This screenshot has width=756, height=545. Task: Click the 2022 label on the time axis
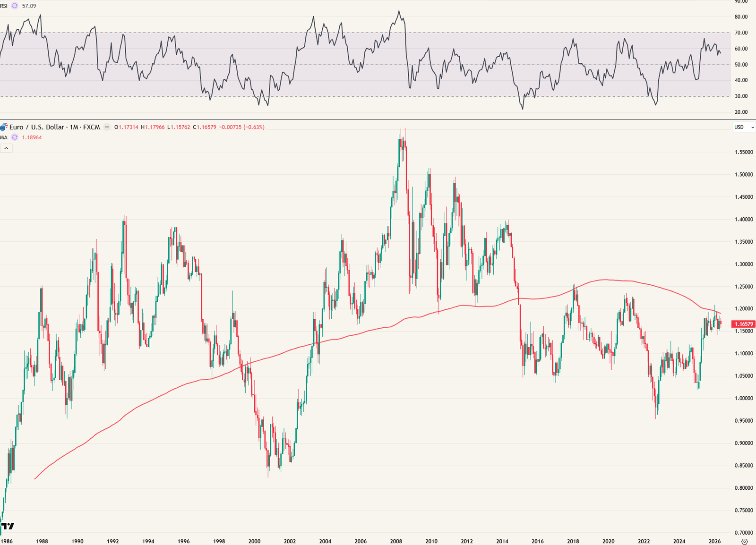[x=644, y=541]
